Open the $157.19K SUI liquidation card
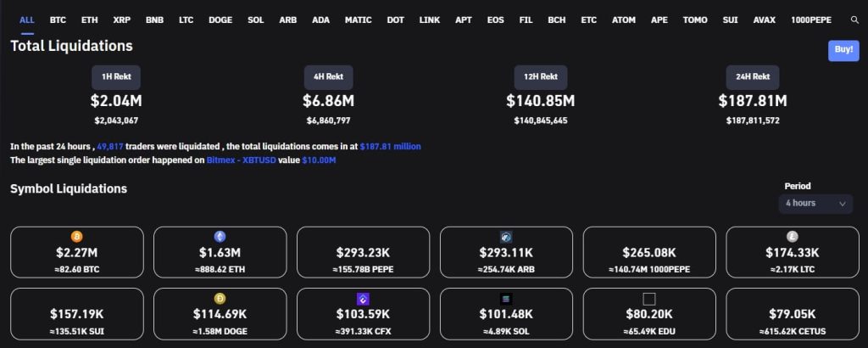This screenshot has height=348, width=868. 77,314
